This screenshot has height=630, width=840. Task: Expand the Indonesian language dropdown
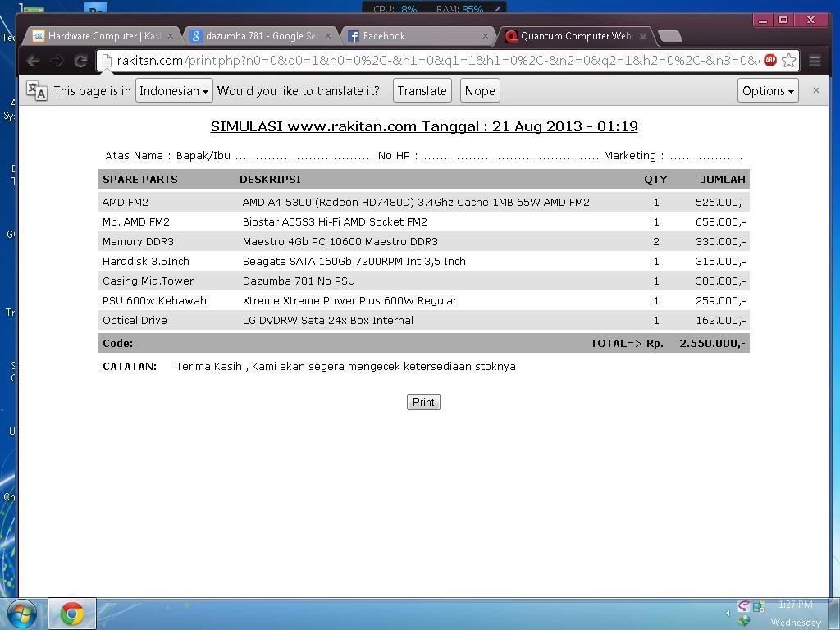point(174,91)
